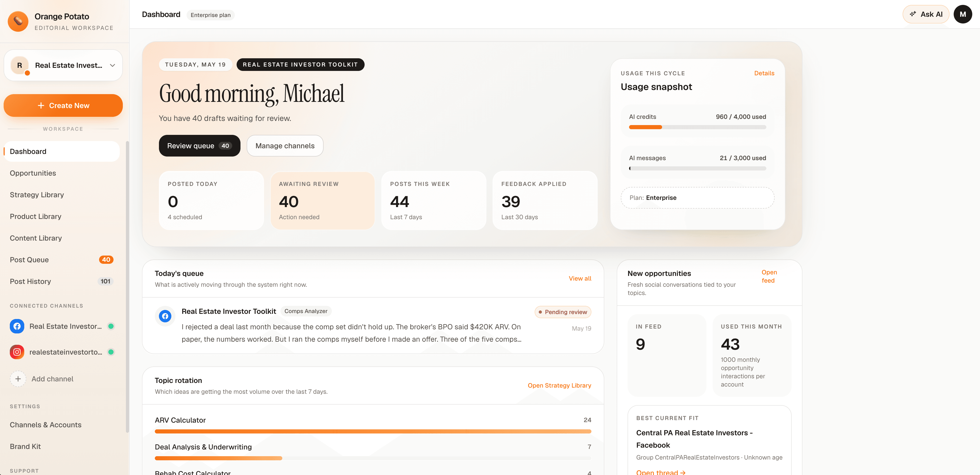Click the green status dot for Facebook channel
980x475 pixels.
pos(111,326)
